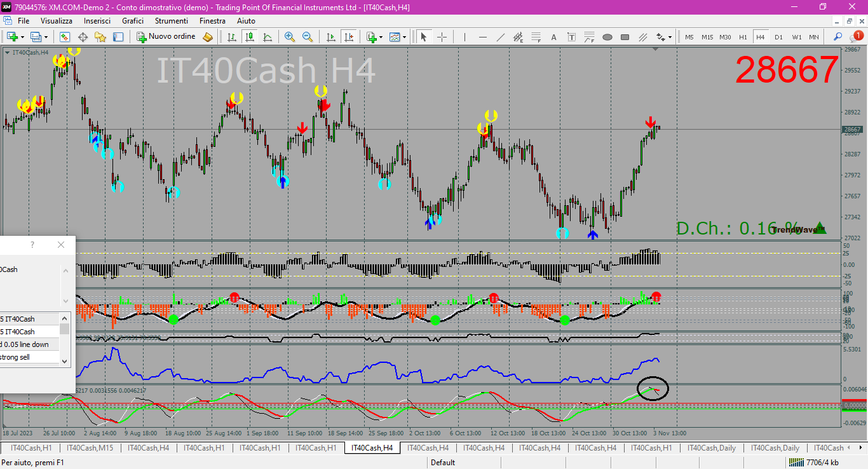The width and height of the screenshot is (868, 469).
Task: Open the templates toolbar button
Action: [x=395, y=37]
